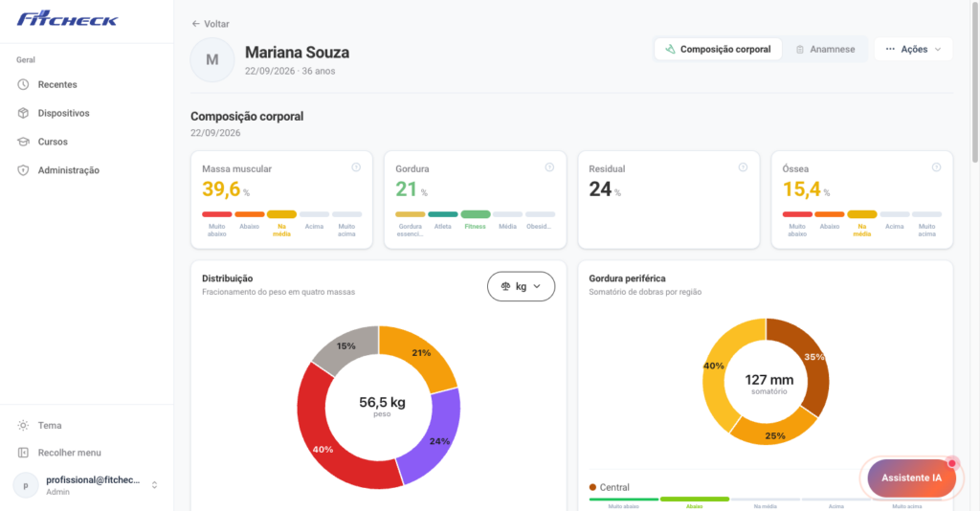
Task: Click Na média bar on Óssea card
Action: [862, 214]
